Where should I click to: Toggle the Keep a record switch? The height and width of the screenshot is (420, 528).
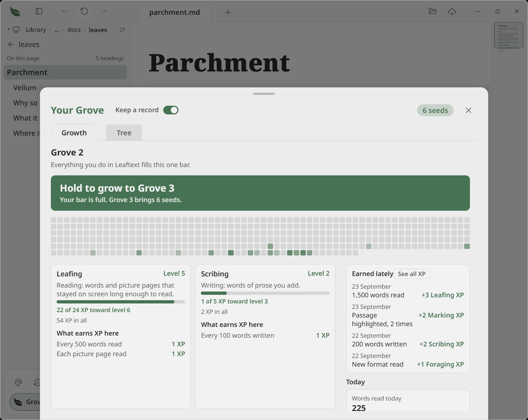coord(171,110)
